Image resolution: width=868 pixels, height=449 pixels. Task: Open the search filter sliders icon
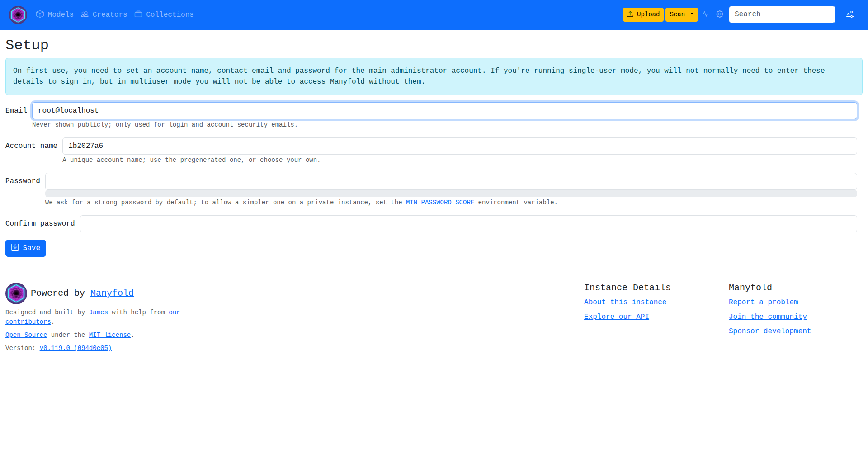click(x=850, y=14)
